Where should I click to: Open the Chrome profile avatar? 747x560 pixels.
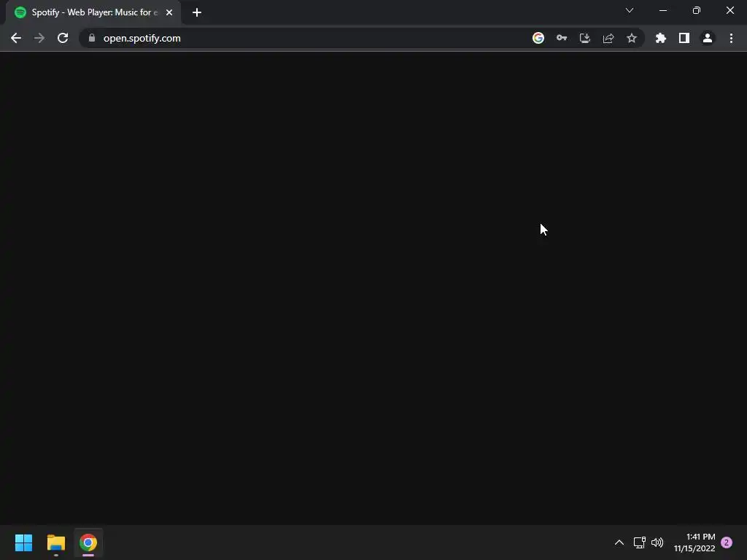click(708, 38)
